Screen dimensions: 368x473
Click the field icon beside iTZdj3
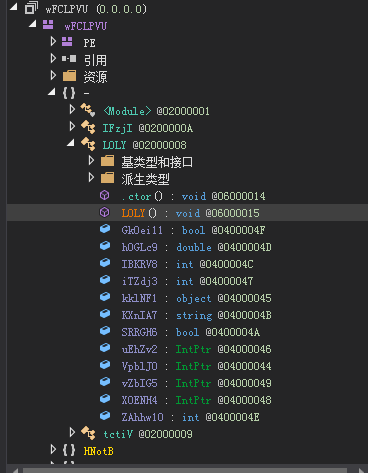click(105, 280)
